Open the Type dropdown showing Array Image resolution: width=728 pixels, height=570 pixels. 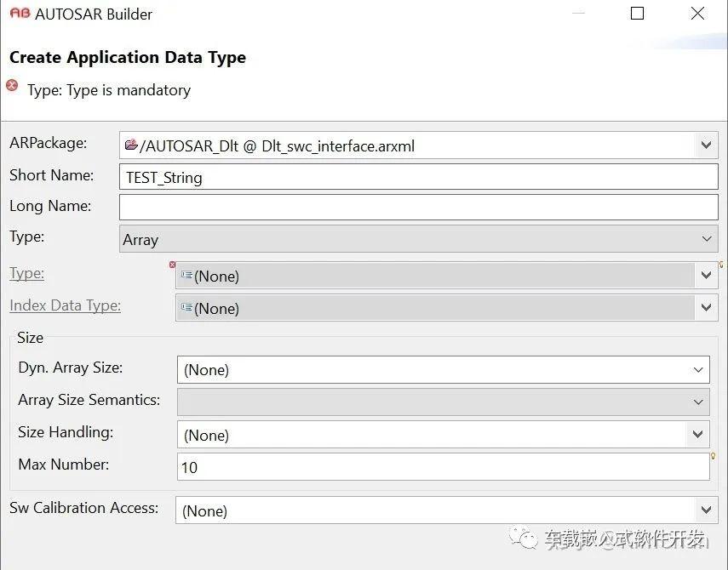[418, 239]
